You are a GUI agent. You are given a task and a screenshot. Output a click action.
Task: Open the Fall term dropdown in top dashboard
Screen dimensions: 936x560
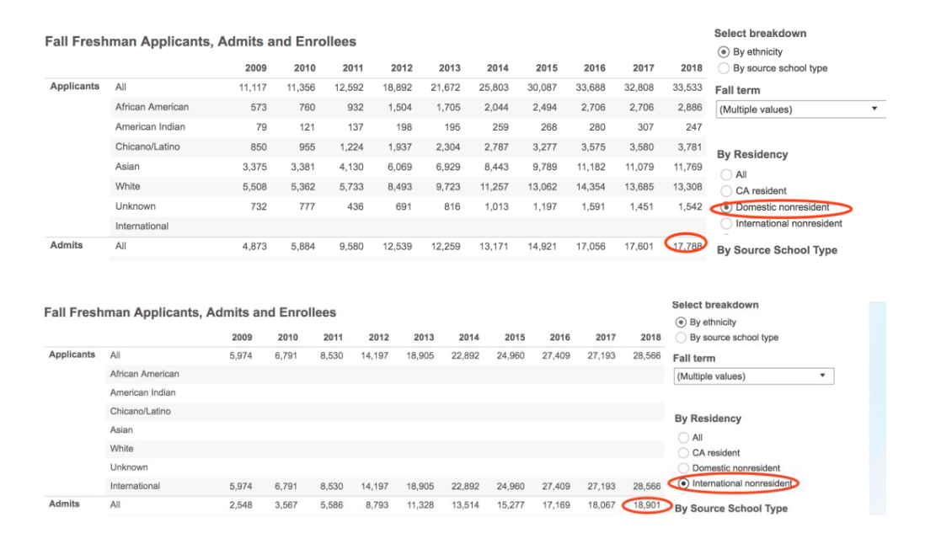coord(799,109)
